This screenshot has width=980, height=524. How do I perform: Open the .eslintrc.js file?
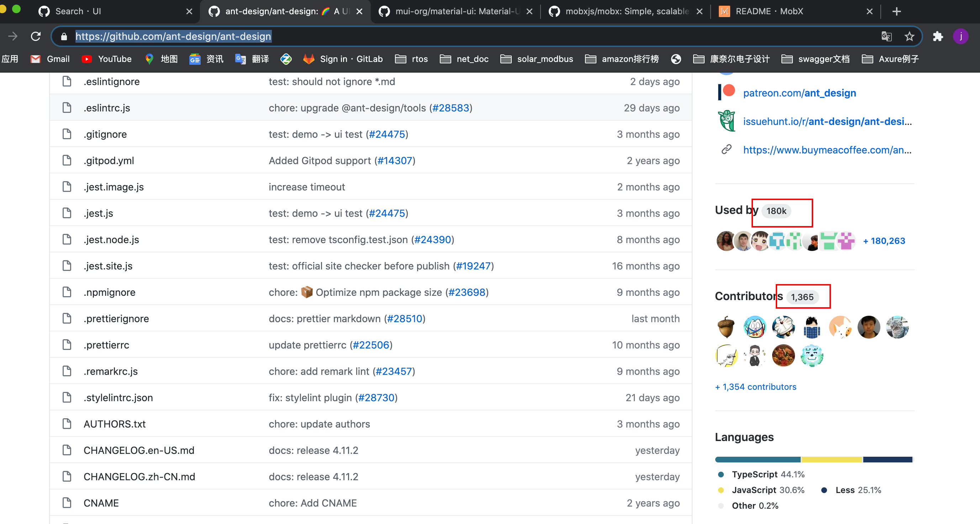point(107,108)
